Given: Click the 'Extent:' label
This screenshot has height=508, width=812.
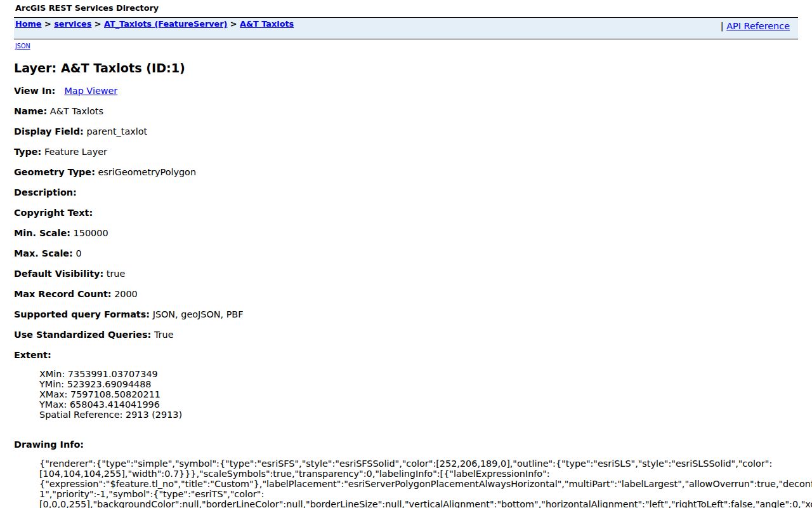Looking at the screenshot, I should (32, 355).
